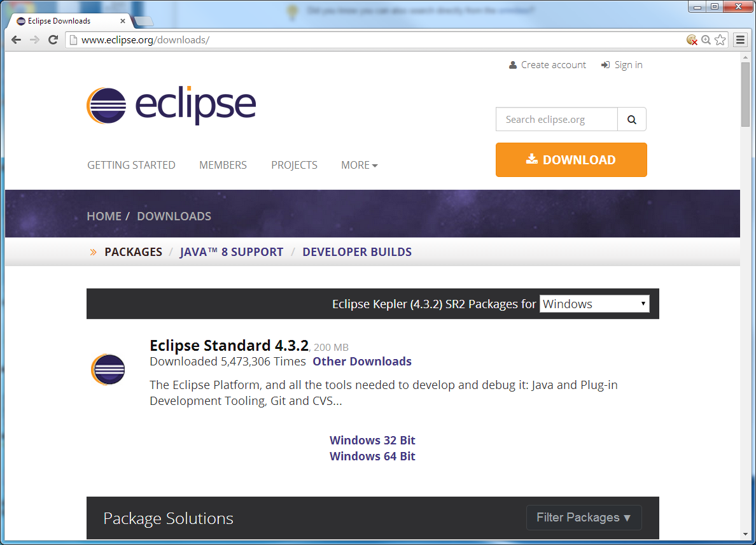Click the zoom magnifier icon in address bar
The image size is (756, 545).
[x=706, y=40]
